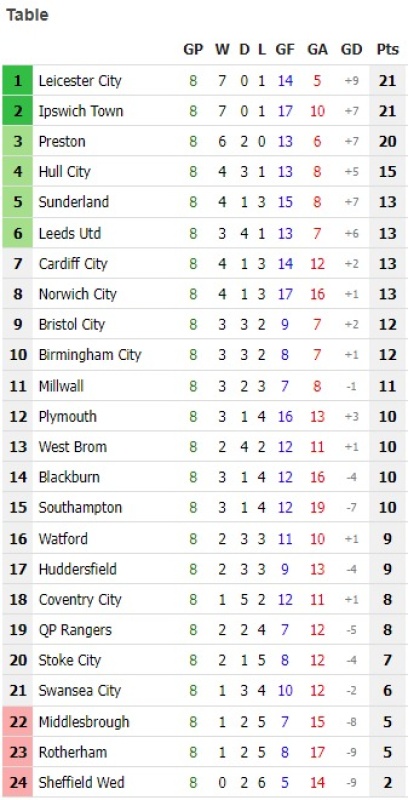Select Southampton in the table
The width and height of the screenshot is (408, 800).
click(x=80, y=507)
